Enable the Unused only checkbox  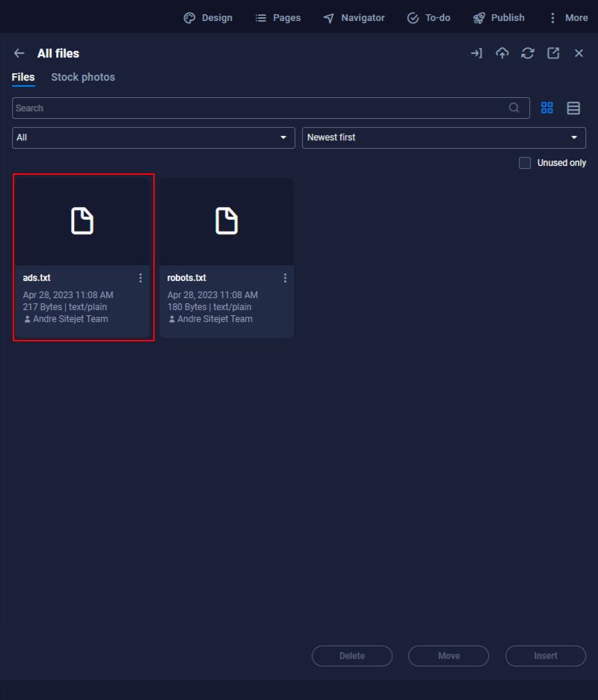pyautogui.click(x=525, y=163)
